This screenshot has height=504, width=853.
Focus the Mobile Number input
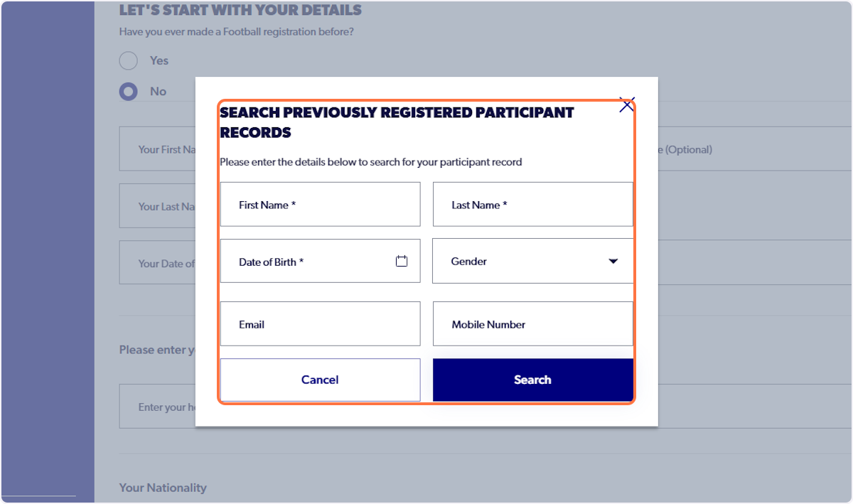coord(533,323)
